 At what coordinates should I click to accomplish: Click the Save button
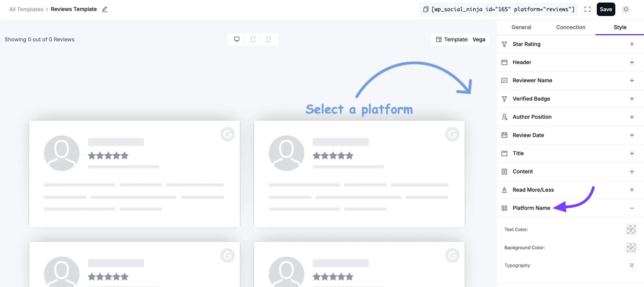point(606,9)
